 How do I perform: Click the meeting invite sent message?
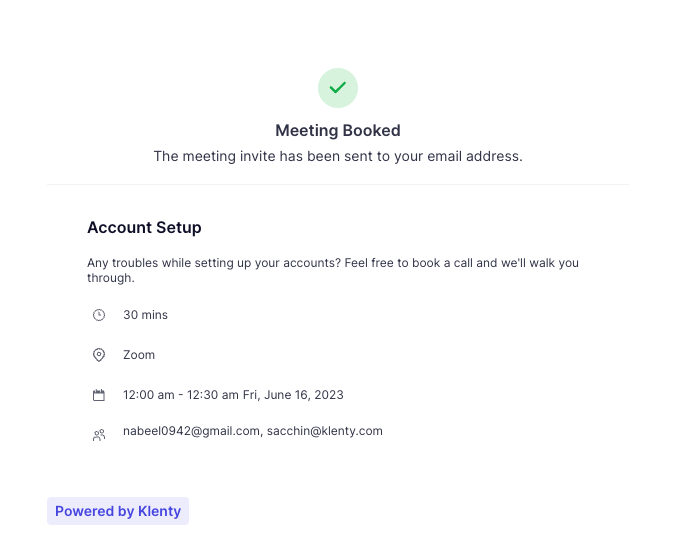[338, 156]
